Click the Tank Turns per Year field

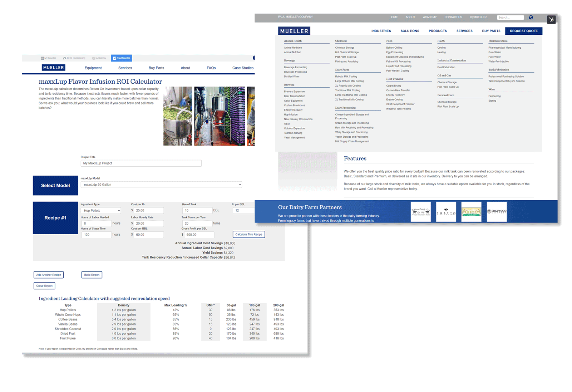(x=197, y=224)
